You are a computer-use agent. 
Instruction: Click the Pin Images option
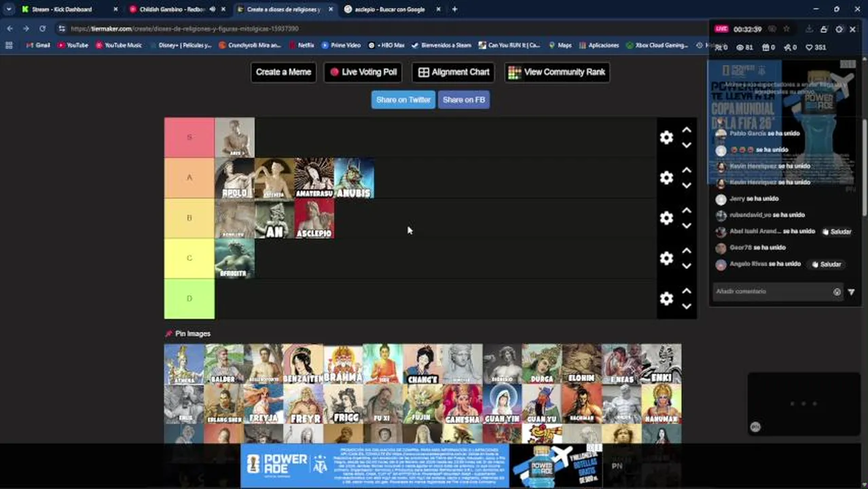[187, 333]
